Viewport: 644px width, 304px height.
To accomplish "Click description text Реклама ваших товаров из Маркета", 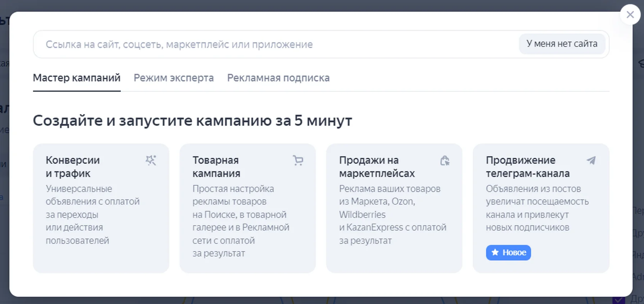I will tap(390, 195).
